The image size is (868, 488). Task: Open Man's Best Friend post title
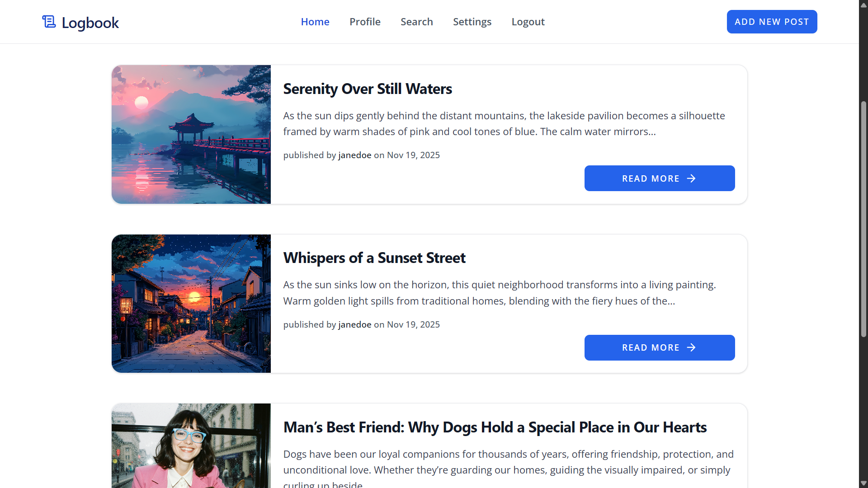click(x=495, y=427)
